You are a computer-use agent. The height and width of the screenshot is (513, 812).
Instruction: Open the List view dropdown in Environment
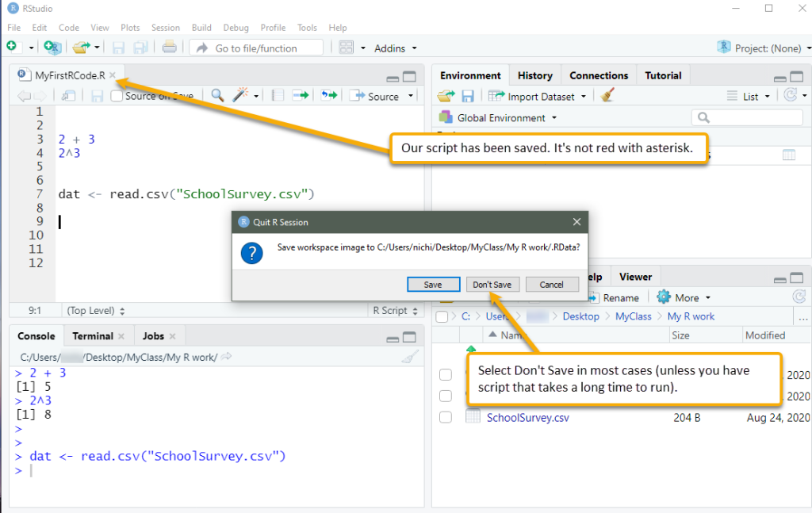749,96
